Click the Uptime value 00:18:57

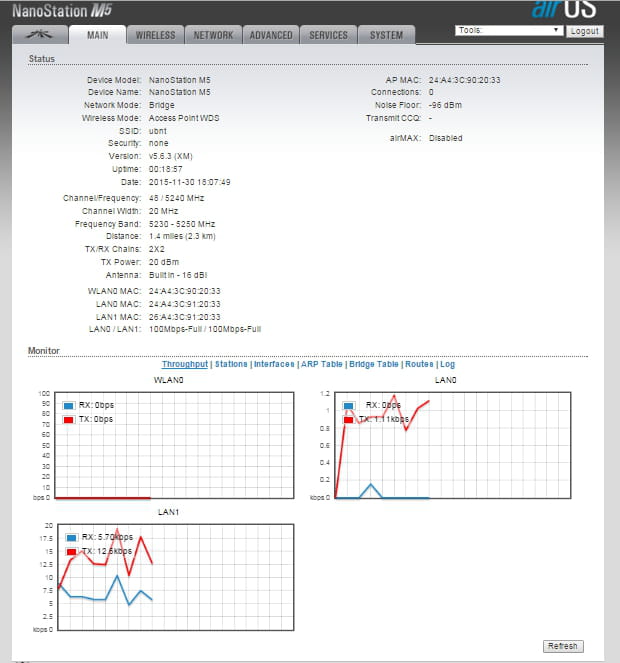point(165,169)
